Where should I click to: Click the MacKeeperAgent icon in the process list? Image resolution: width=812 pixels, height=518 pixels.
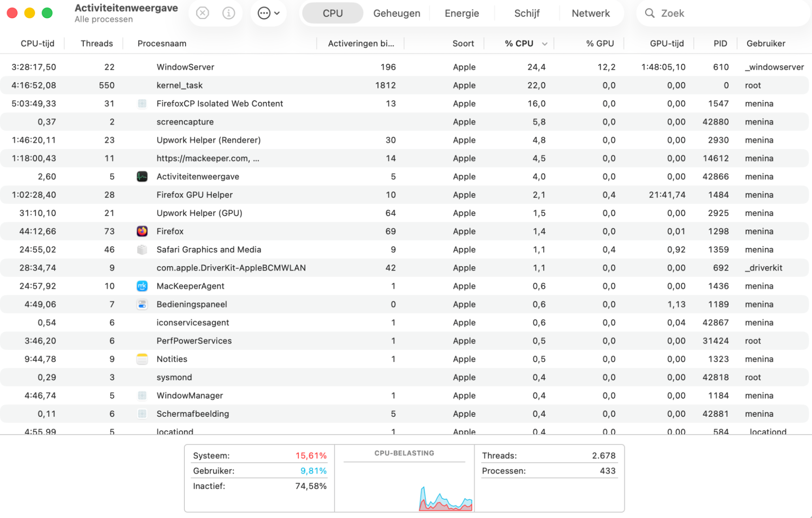142,286
